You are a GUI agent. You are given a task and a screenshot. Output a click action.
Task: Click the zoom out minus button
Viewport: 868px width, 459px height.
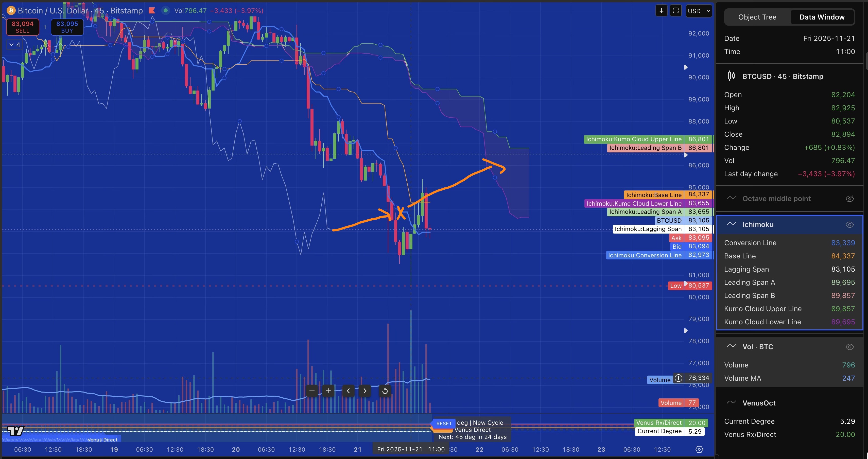click(312, 391)
